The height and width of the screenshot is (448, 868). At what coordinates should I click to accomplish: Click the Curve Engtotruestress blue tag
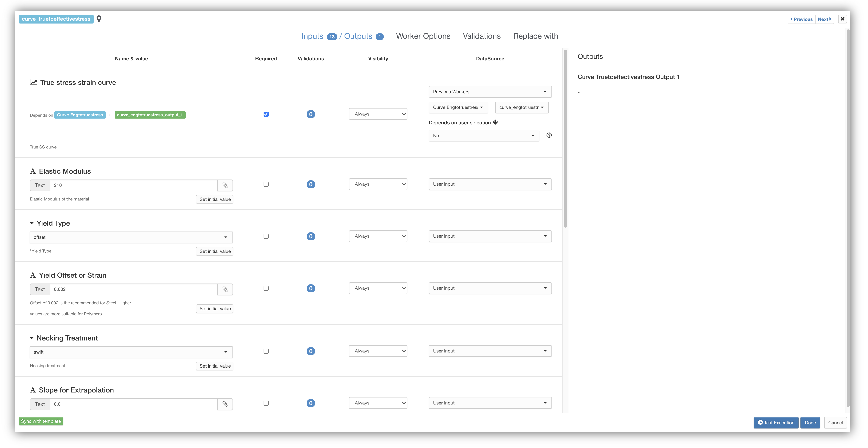tap(80, 115)
